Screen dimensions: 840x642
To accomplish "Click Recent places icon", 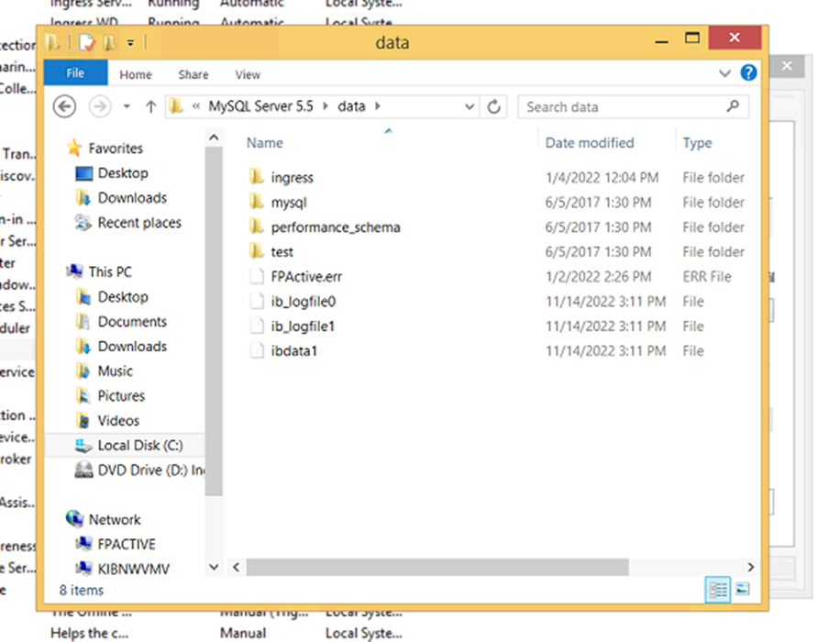I will pyautogui.click(x=83, y=222).
